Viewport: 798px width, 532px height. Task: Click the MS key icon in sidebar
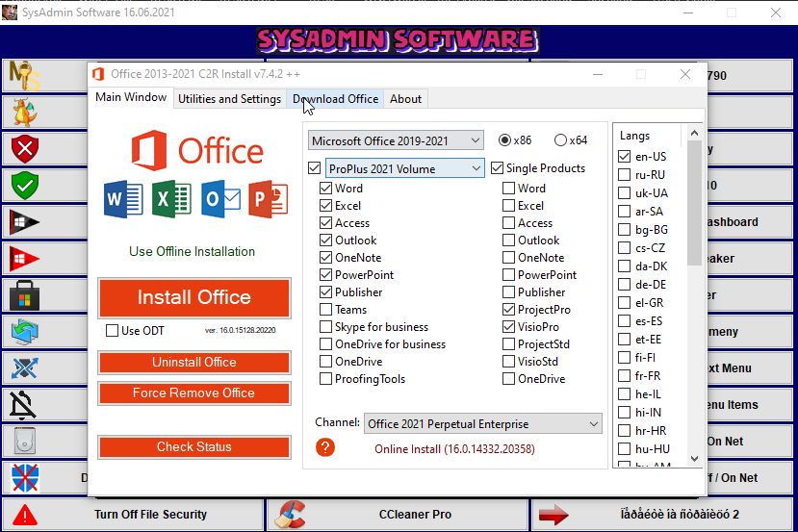(24, 75)
